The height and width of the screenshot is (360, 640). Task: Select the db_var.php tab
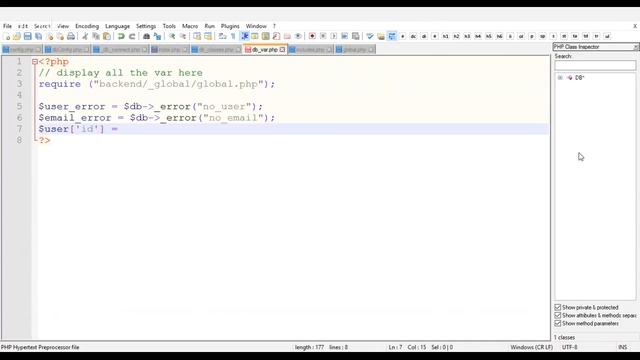(x=264, y=50)
